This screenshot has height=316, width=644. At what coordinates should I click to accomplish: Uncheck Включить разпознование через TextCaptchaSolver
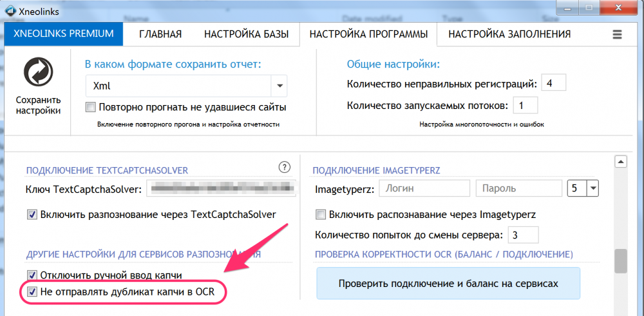(32, 214)
